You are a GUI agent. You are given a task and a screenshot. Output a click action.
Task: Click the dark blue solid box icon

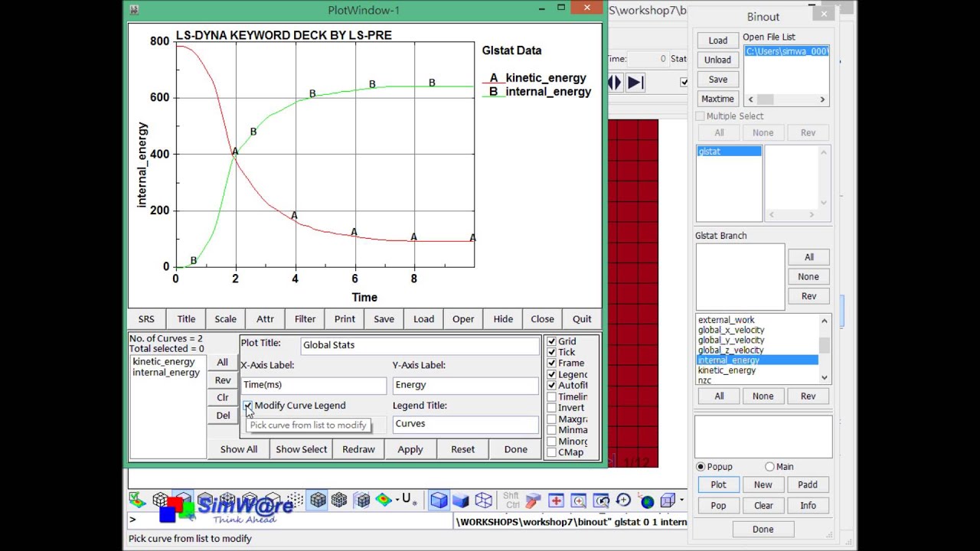(460, 500)
